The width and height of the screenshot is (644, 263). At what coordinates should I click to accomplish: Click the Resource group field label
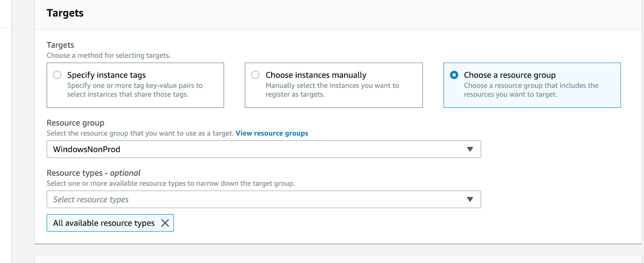tap(75, 123)
